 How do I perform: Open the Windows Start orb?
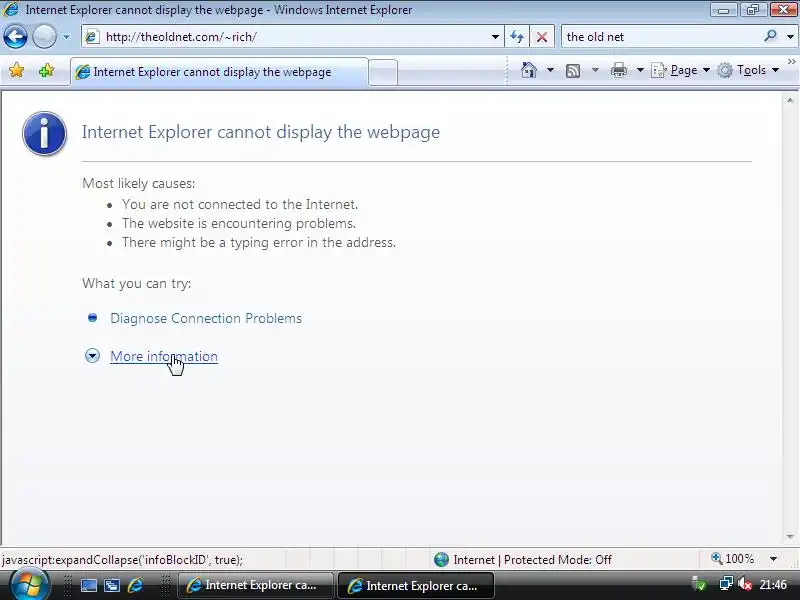pyautogui.click(x=30, y=585)
